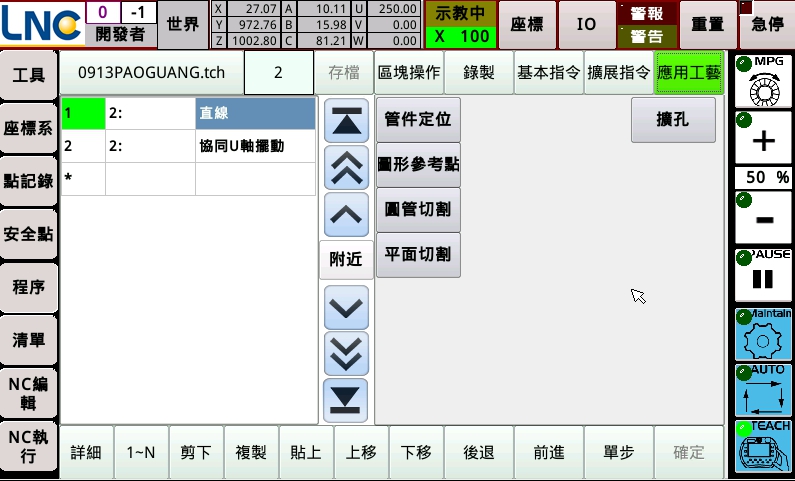Image resolution: width=795 pixels, height=481 pixels.
Task: Jump to first program line arrow
Action: [346, 121]
